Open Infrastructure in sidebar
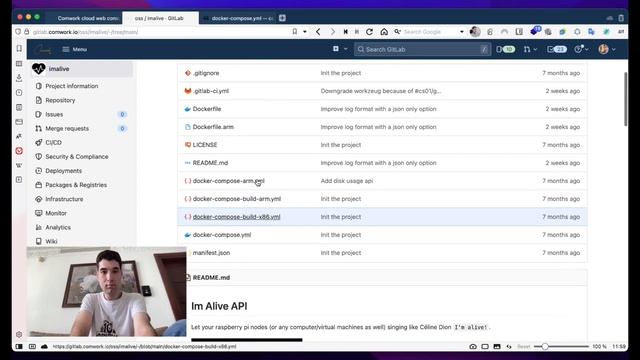Viewport: 640px width, 360px height. click(x=64, y=199)
